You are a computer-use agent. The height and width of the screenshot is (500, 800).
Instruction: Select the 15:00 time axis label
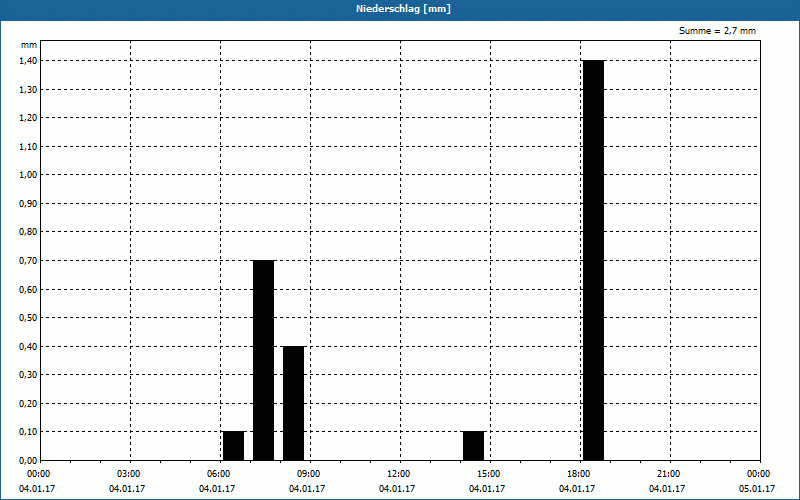pos(489,474)
